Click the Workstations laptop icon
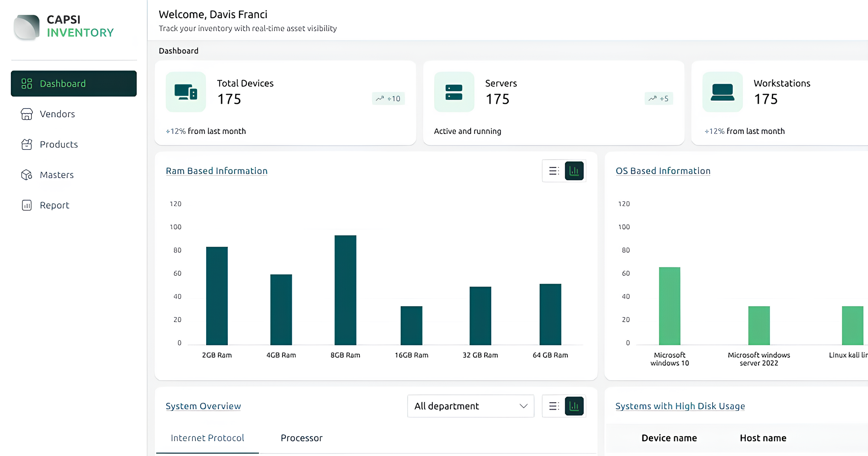This screenshot has height=456, width=868. [x=723, y=92]
